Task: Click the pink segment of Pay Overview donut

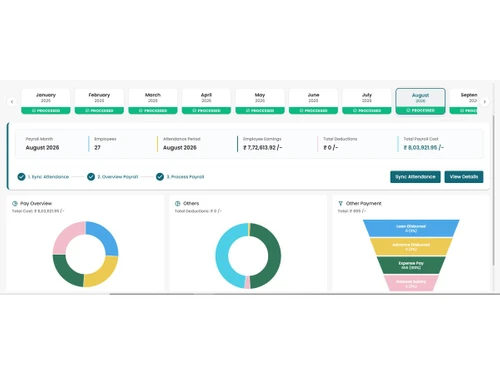Action: pyautogui.click(x=67, y=236)
